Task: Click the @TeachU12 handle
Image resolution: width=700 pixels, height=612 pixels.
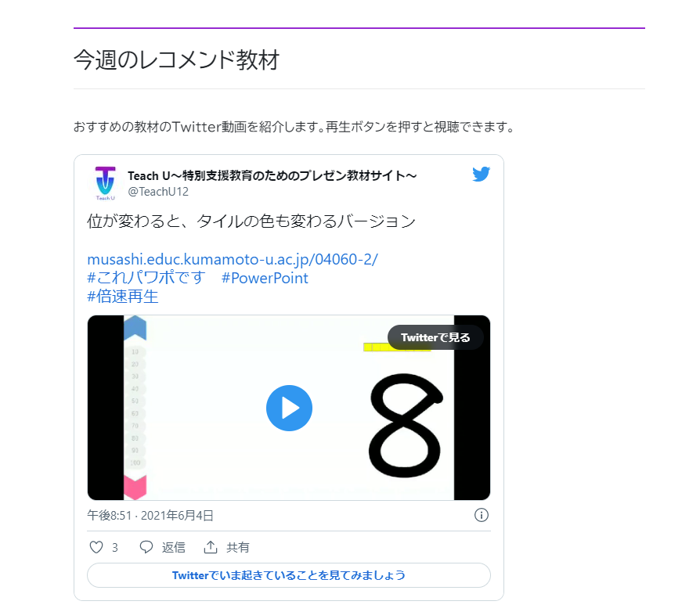Action: tap(158, 192)
